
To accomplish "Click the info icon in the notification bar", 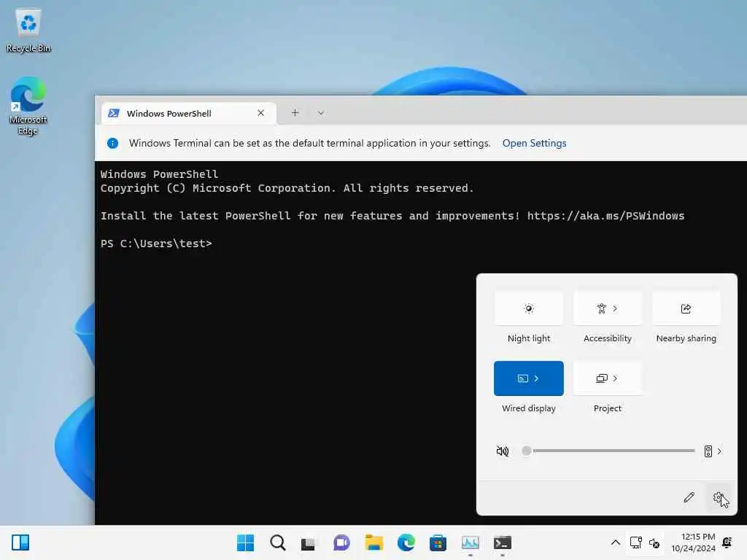I will (113, 144).
